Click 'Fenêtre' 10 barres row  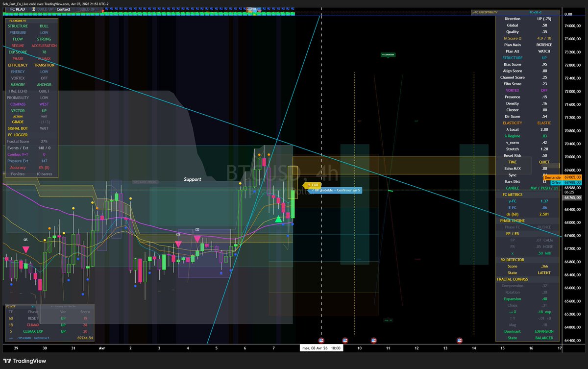point(31,174)
